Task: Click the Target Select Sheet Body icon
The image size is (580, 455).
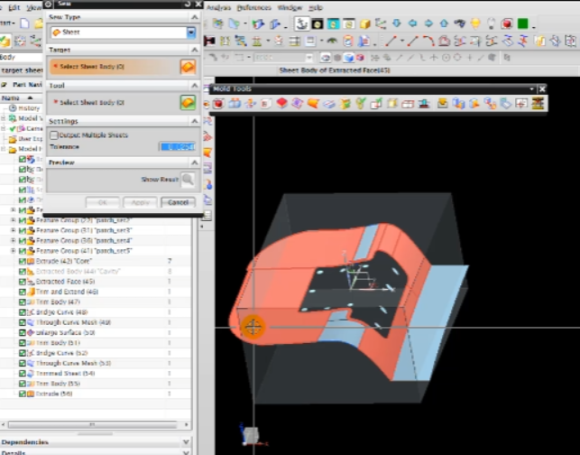Action: (x=188, y=67)
